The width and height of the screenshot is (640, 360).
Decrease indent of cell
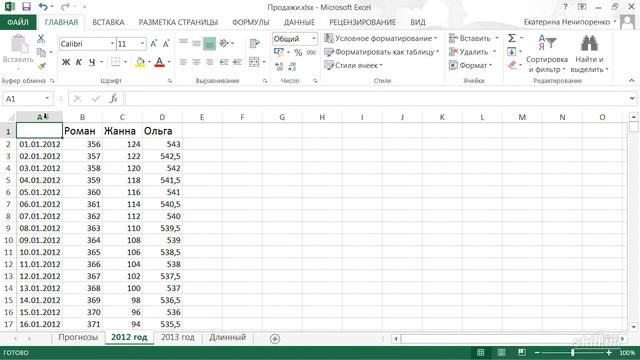tap(224, 62)
